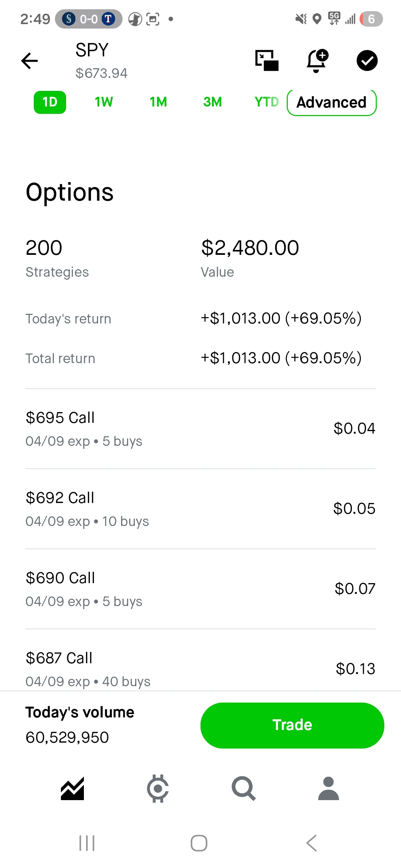Toggle the watchlist checkmark for SPY

(x=367, y=60)
